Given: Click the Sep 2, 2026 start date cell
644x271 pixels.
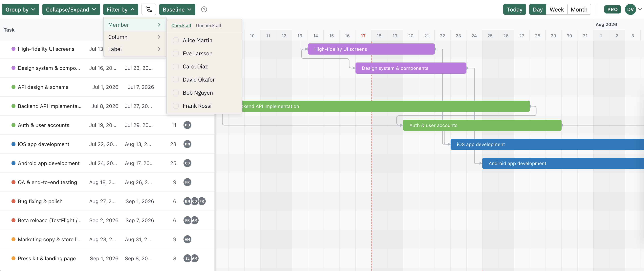Looking at the screenshot, I should [x=104, y=220].
